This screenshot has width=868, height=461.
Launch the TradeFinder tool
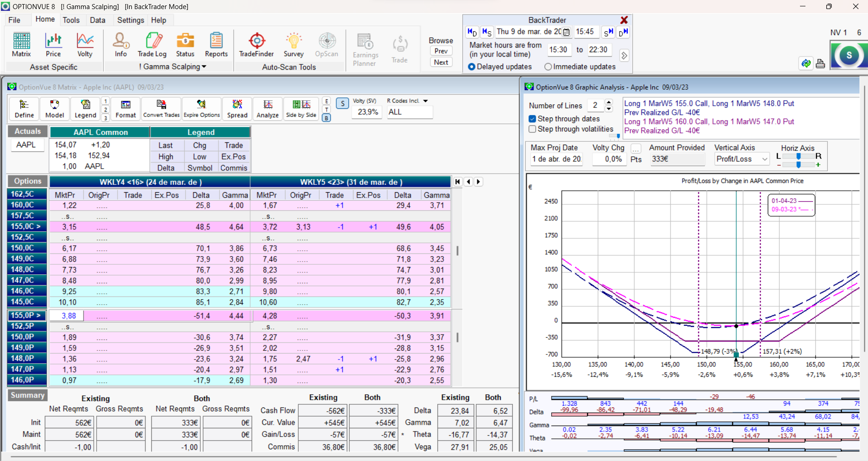[x=257, y=45]
